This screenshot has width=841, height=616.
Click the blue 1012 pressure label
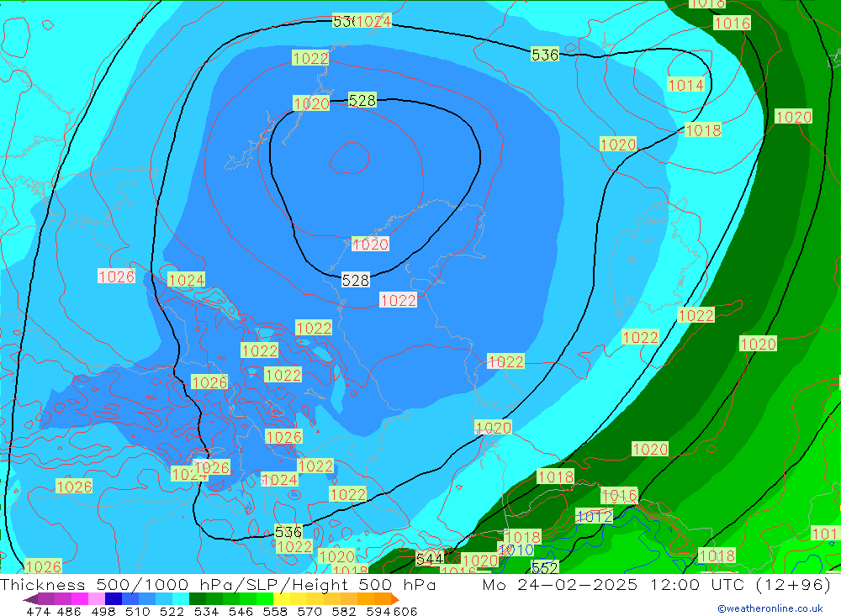click(595, 516)
